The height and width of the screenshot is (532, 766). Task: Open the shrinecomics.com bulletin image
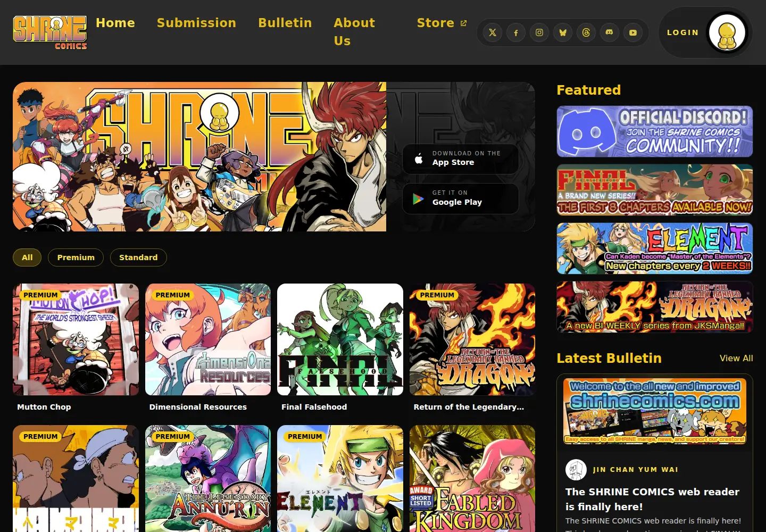pyautogui.click(x=655, y=411)
